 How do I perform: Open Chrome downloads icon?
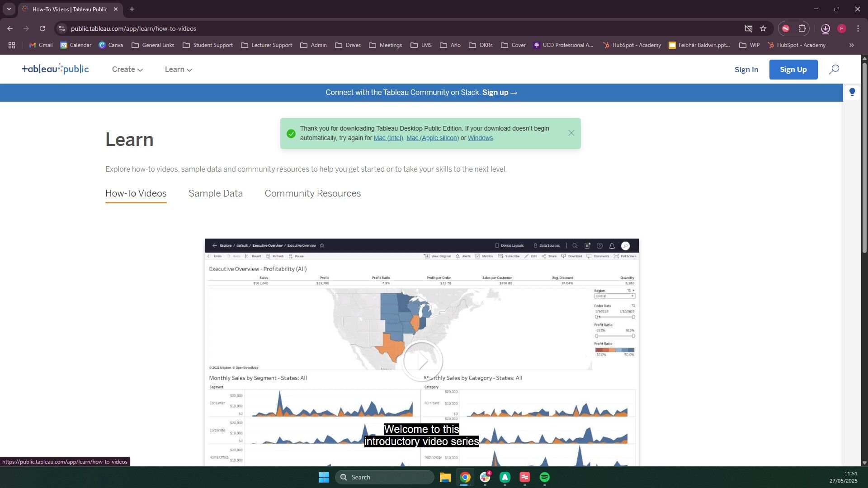[x=825, y=28]
